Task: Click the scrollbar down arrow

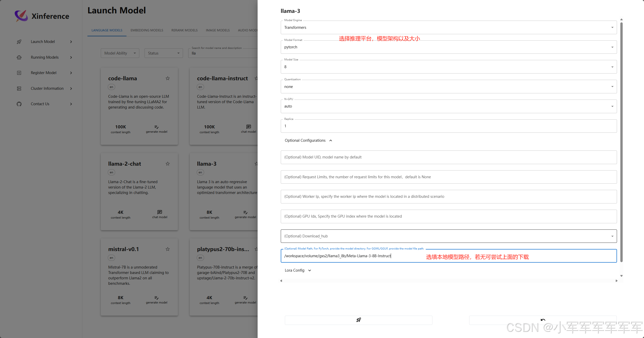Action: (x=621, y=276)
